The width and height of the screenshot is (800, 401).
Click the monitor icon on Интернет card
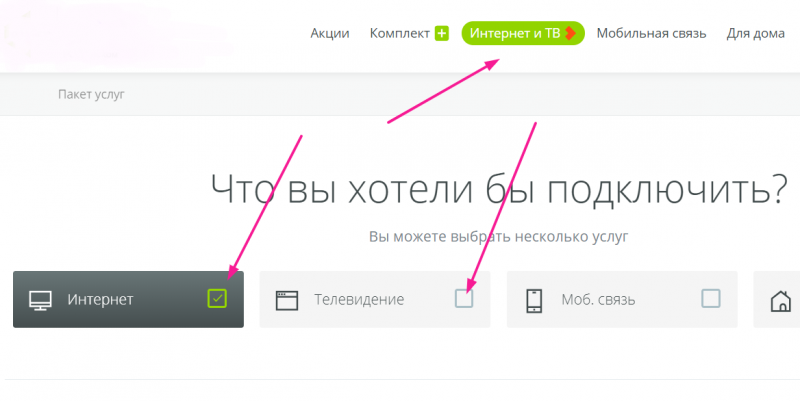click(40, 300)
